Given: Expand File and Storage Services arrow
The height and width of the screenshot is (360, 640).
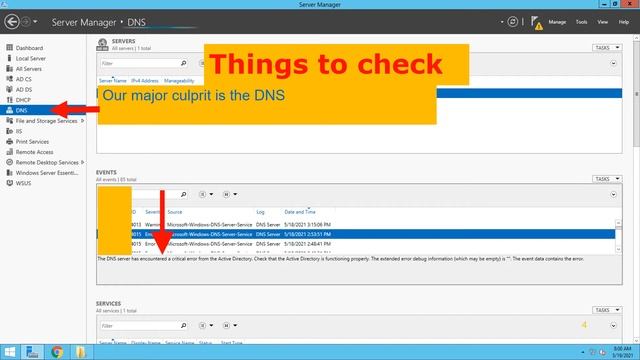Looking at the screenshot, I should 82,121.
